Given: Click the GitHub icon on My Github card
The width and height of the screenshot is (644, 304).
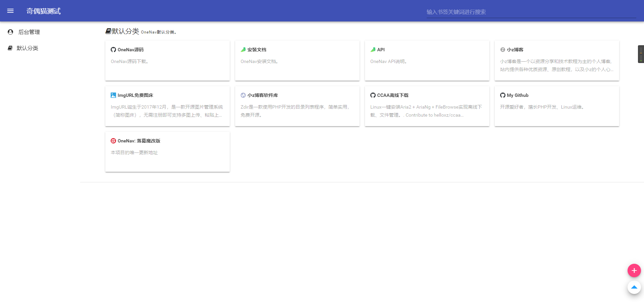Looking at the screenshot, I should click(503, 95).
